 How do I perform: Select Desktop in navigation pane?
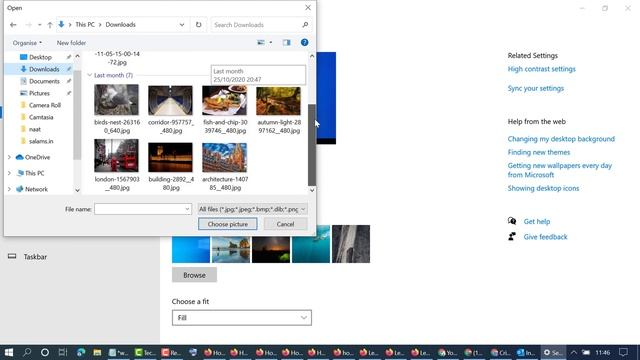(x=40, y=57)
